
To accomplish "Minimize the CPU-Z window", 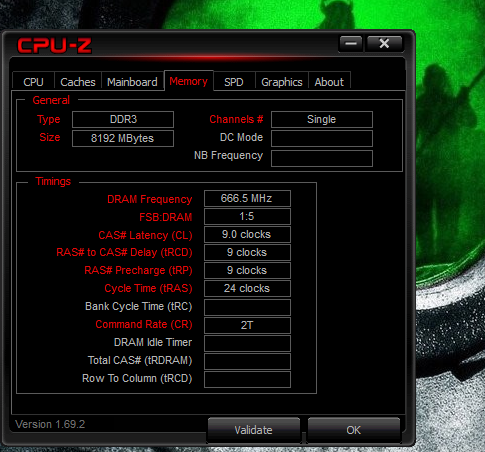I will click(351, 44).
